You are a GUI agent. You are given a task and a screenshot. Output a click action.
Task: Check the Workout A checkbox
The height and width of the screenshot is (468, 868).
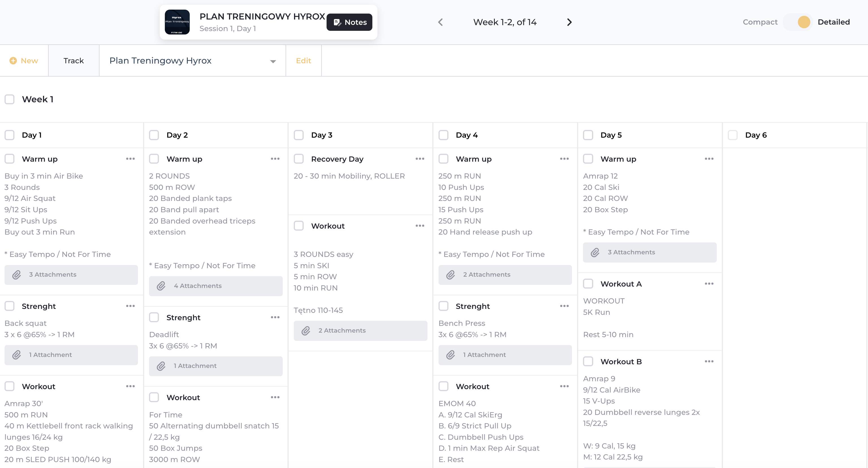588,284
